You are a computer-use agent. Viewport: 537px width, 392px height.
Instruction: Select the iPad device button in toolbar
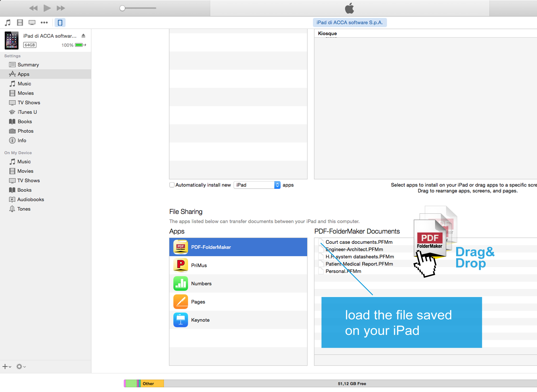coord(60,23)
